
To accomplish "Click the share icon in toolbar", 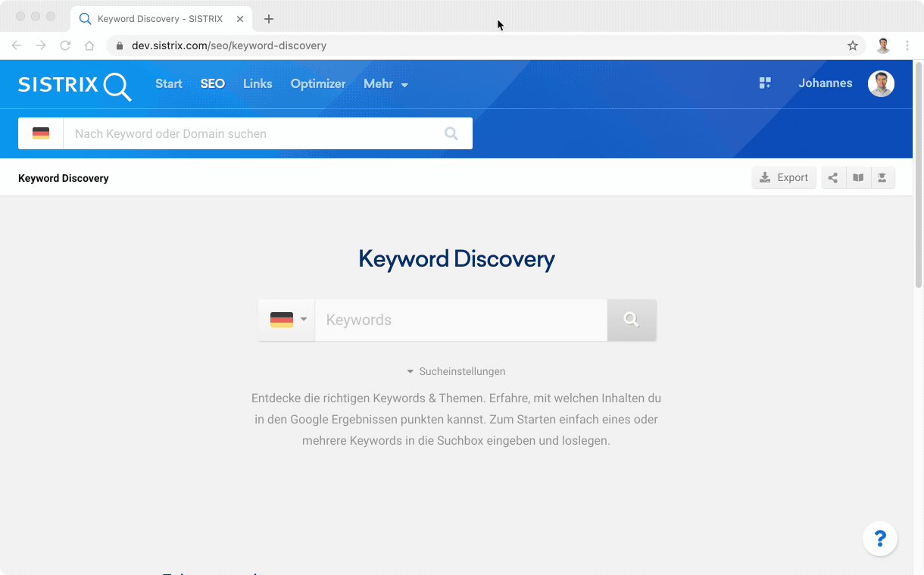I will click(833, 178).
